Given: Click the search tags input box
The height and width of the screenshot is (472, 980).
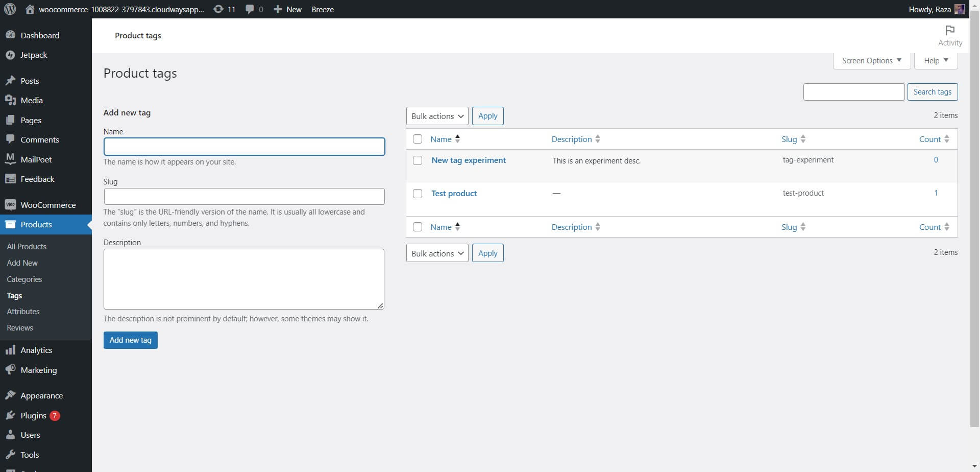Looking at the screenshot, I should point(854,92).
